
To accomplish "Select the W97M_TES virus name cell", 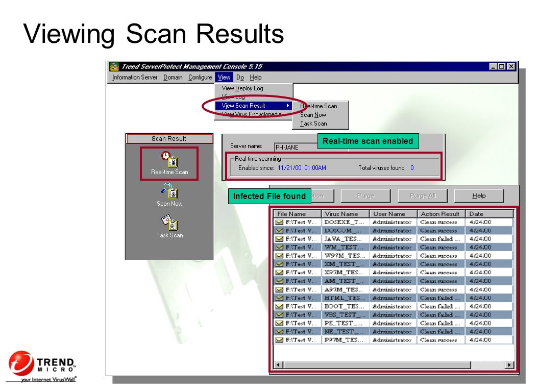I will (x=345, y=256).
